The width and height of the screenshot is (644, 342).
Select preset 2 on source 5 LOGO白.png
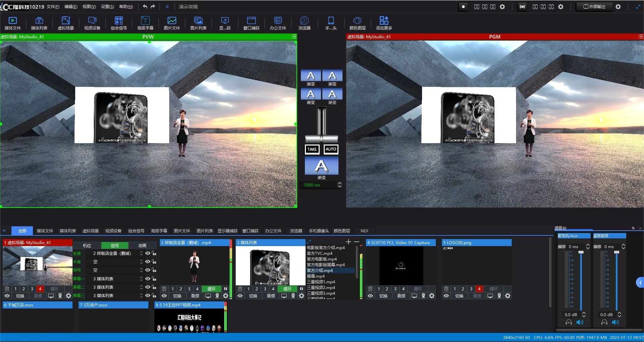(x=463, y=289)
